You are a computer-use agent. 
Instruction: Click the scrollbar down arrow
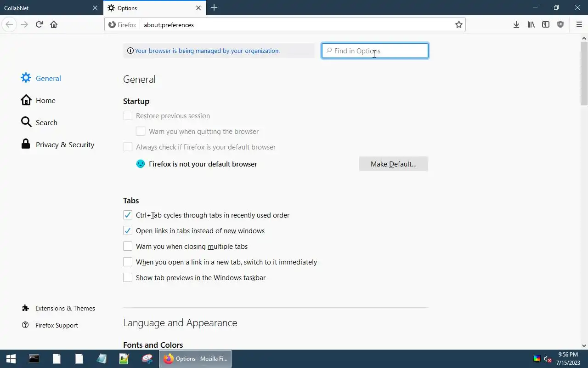(584, 345)
